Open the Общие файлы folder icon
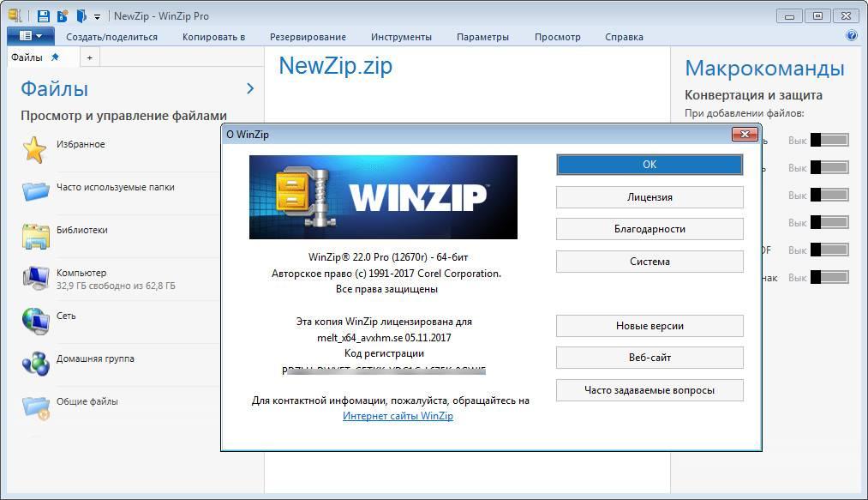Image resolution: width=868 pixels, height=500 pixels. (x=35, y=407)
